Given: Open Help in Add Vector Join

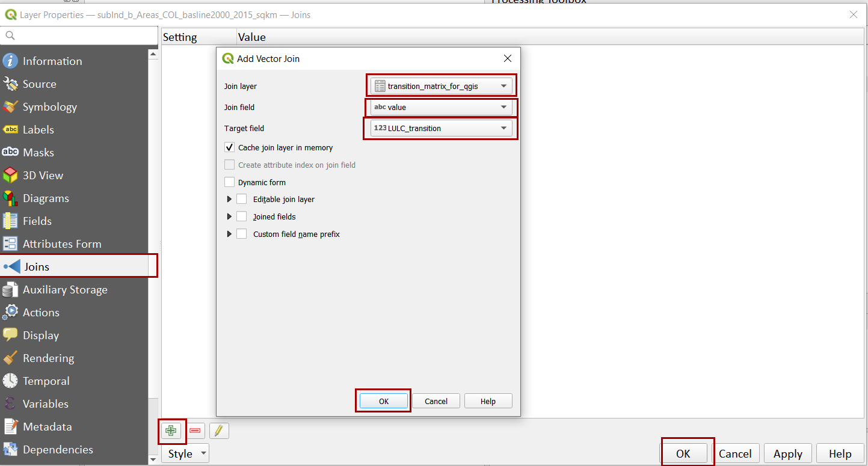Looking at the screenshot, I should click(488, 401).
